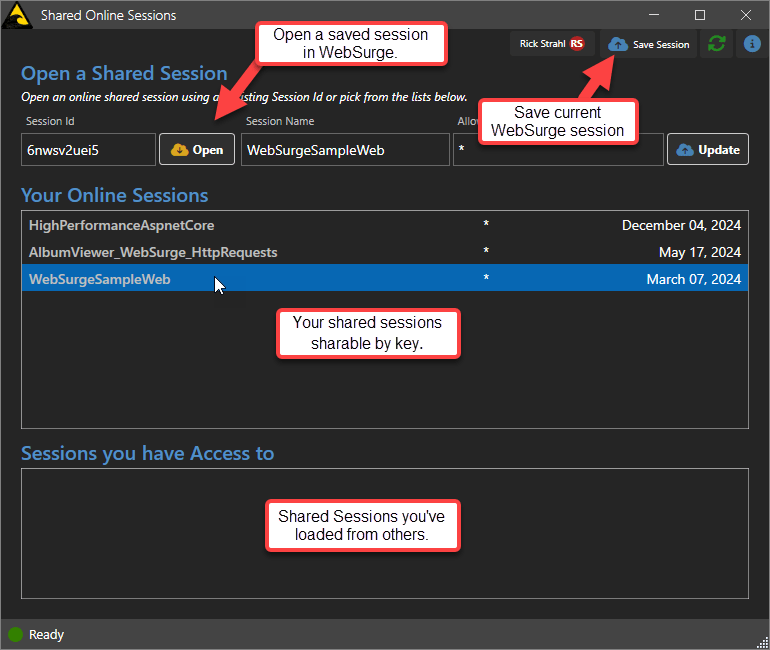
Task: Click the March 07, 2024 date
Action: pos(693,279)
